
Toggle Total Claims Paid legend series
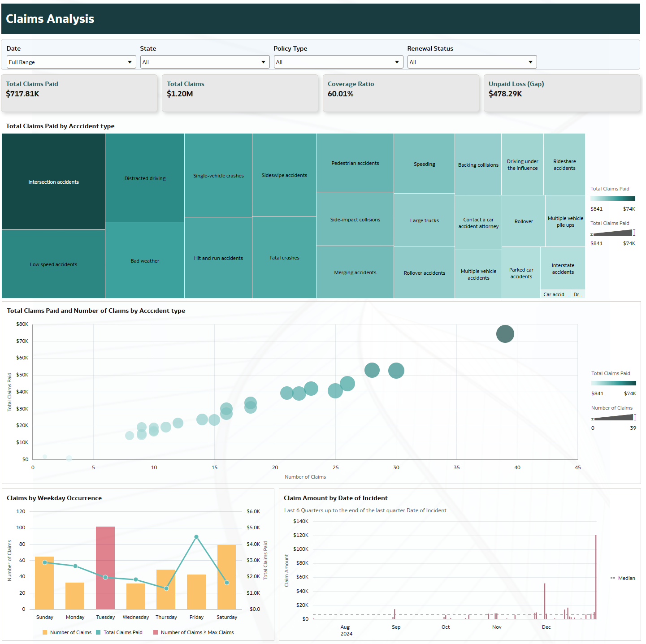[119, 632]
